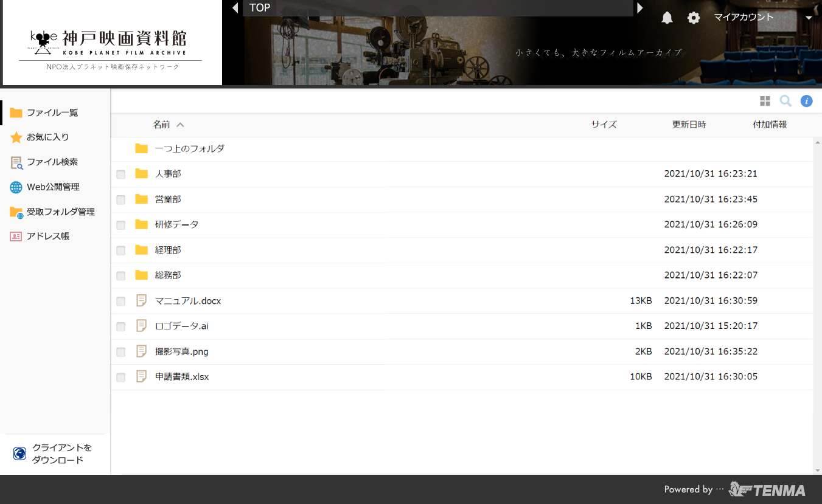Check the box for 営業部 folder
This screenshot has height=504, width=822.
pos(121,199)
